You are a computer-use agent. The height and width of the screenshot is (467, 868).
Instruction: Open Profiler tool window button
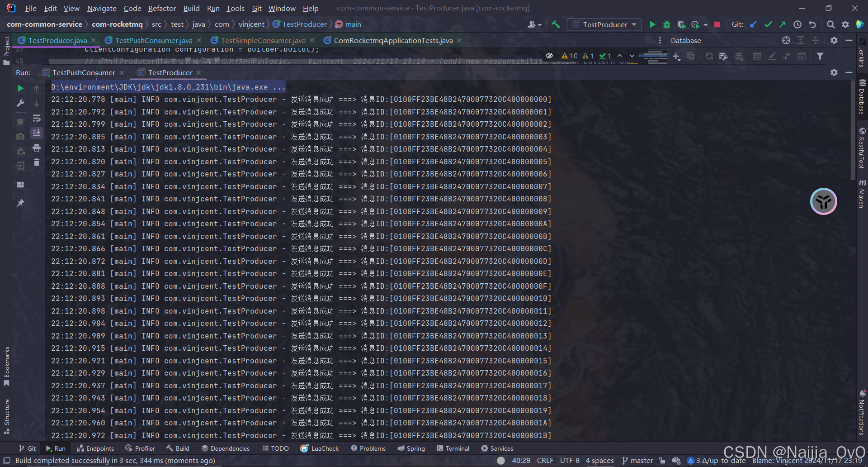tap(140, 448)
